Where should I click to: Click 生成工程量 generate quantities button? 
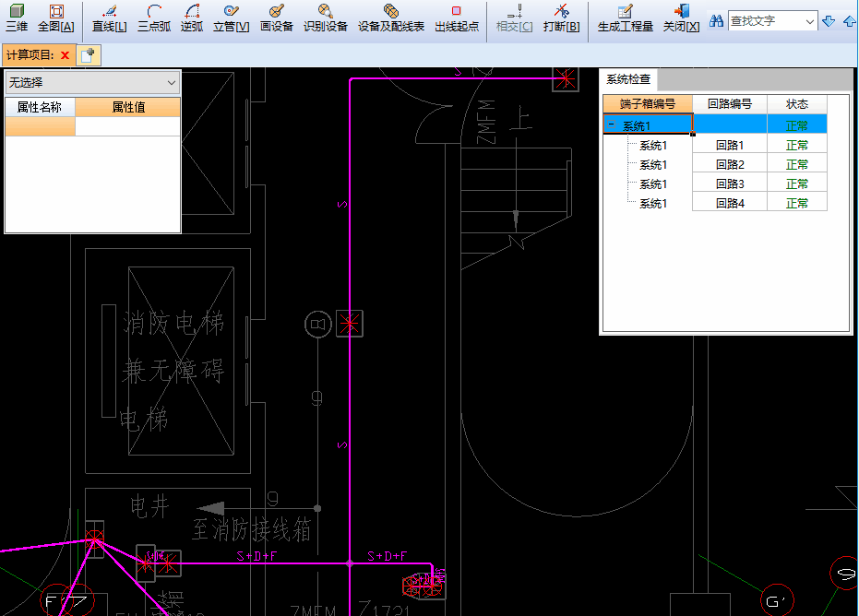625,18
